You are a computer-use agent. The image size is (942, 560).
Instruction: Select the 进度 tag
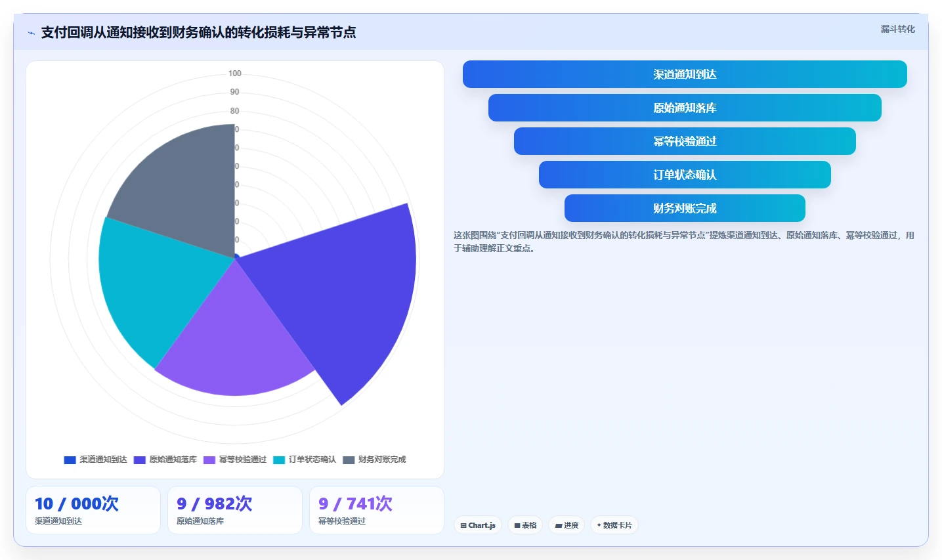(567, 525)
